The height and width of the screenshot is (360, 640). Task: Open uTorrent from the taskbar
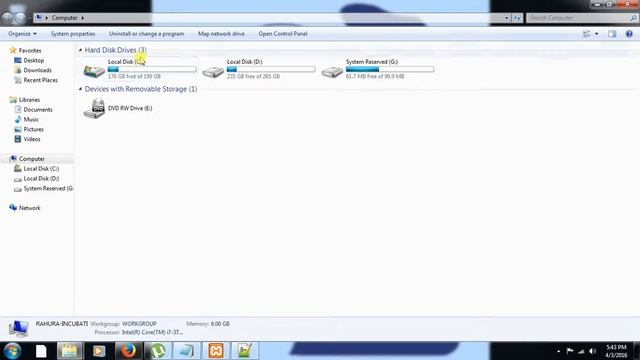pyautogui.click(x=158, y=351)
